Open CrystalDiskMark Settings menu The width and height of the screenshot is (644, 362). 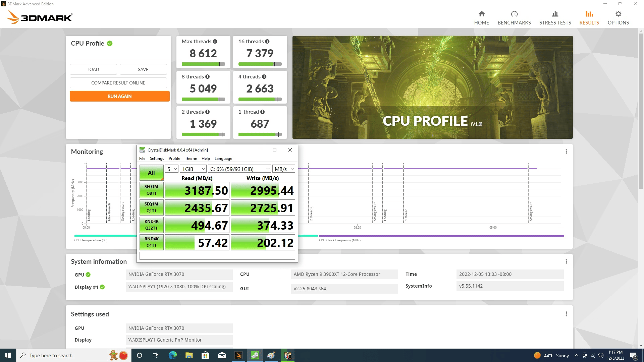tap(157, 159)
